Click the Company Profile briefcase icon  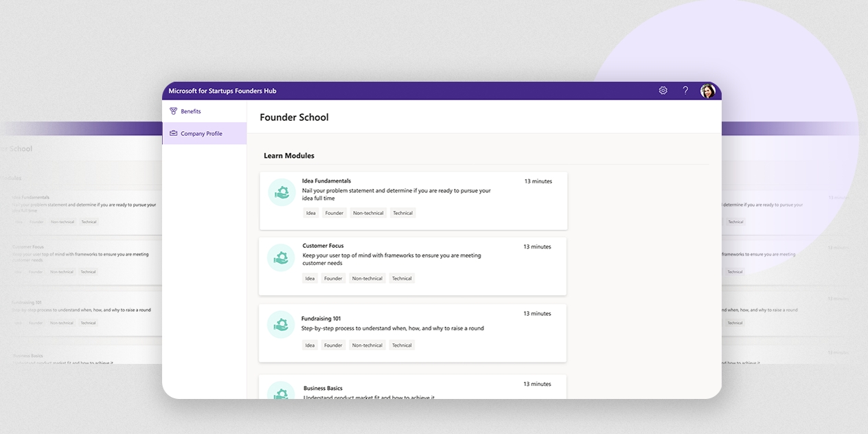click(x=173, y=133)
